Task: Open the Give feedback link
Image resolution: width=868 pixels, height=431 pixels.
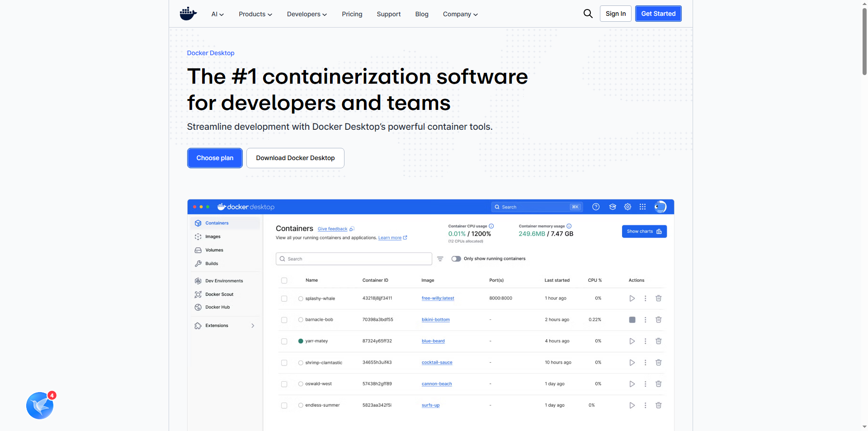Action: point(333,229)
